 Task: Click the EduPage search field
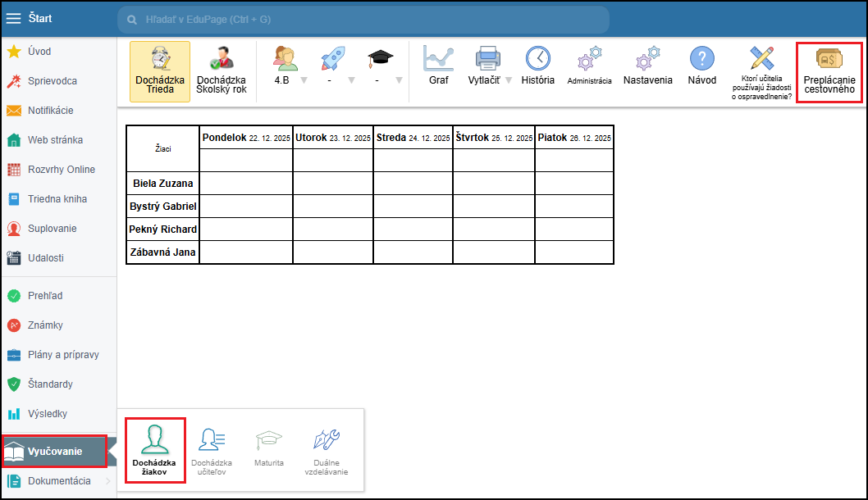[x=363, y=20]
